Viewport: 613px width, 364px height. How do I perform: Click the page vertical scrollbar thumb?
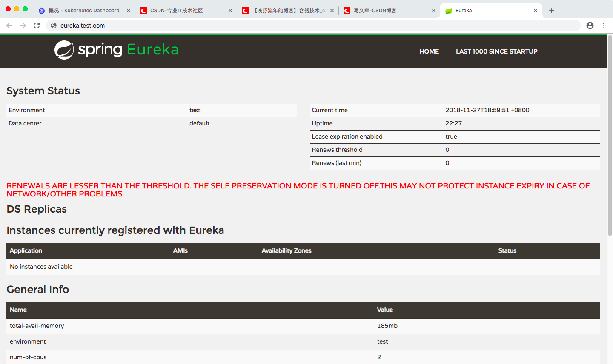pos(610,136)
